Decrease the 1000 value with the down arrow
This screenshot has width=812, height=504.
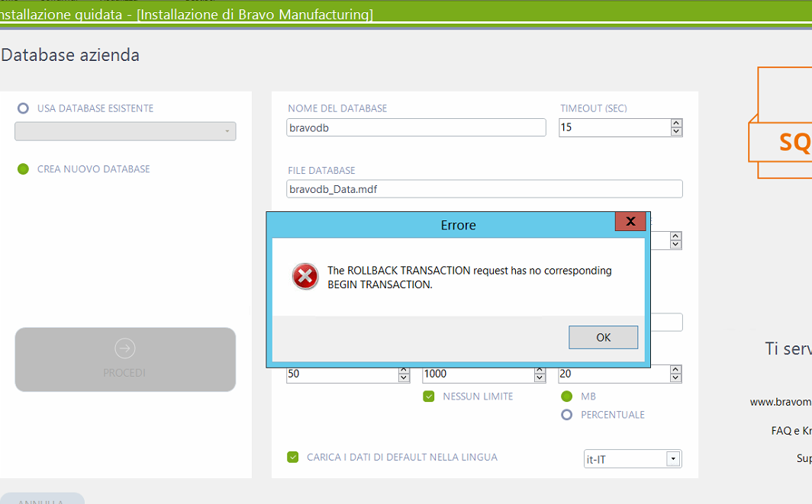point(540,378)
